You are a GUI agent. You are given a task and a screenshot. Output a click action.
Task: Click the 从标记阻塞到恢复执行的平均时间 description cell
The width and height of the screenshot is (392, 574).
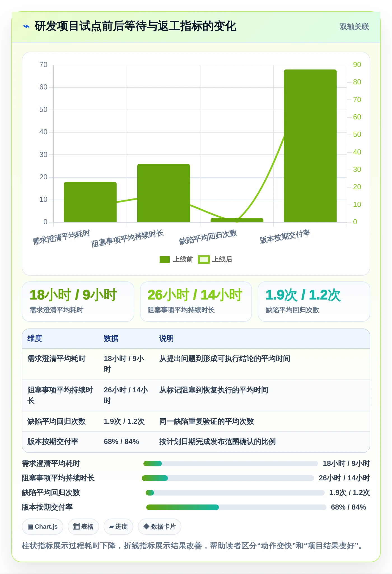pos(262,395)
